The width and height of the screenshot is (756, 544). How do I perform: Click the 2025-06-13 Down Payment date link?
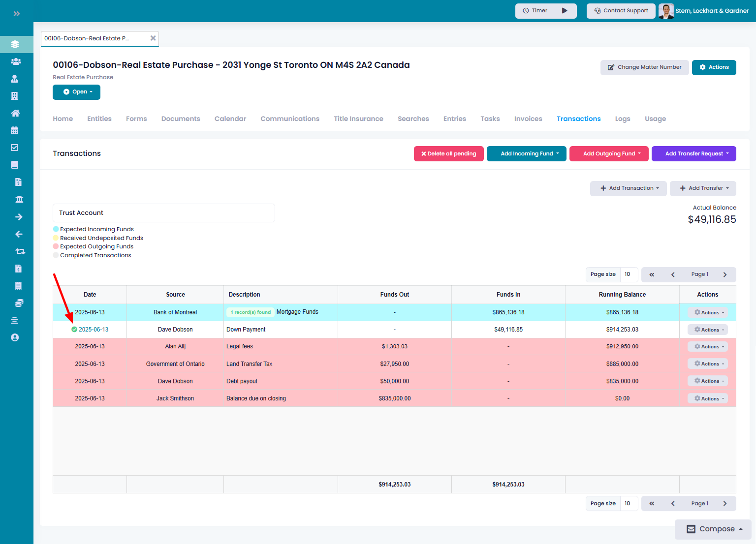[x=94, y=330]
